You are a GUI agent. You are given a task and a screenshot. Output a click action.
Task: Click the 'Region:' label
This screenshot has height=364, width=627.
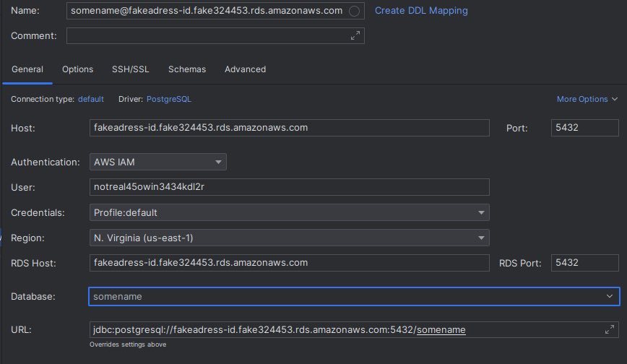point(27,238)
